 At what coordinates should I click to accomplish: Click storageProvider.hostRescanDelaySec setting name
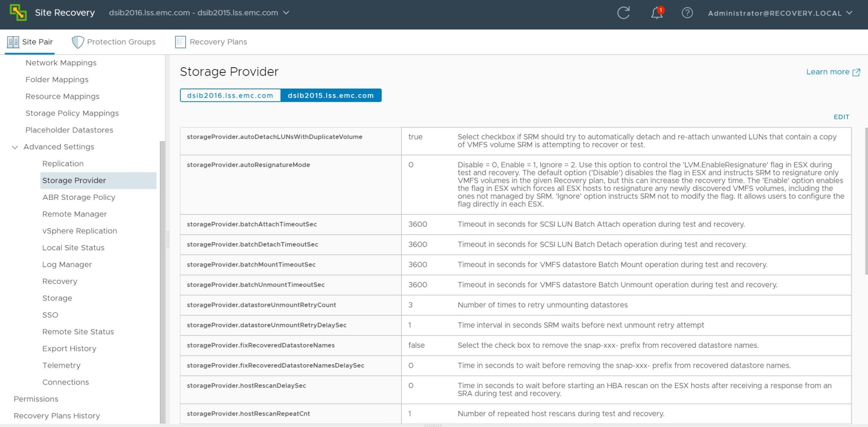pos(247,386)
